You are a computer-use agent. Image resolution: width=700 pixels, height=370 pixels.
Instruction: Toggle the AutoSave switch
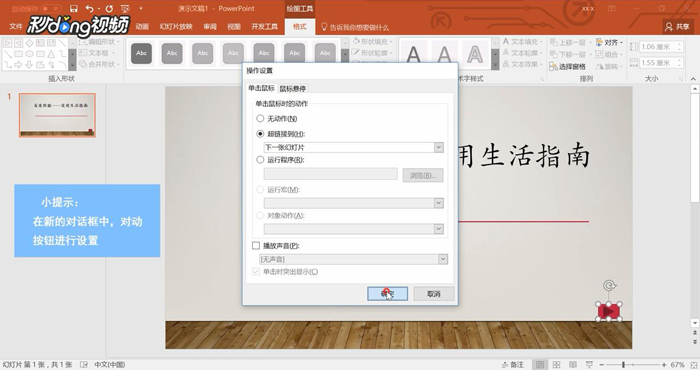(51, 8)
